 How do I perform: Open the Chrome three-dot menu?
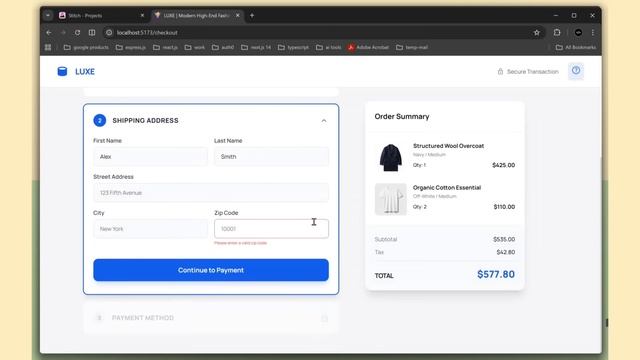point(593,33)
